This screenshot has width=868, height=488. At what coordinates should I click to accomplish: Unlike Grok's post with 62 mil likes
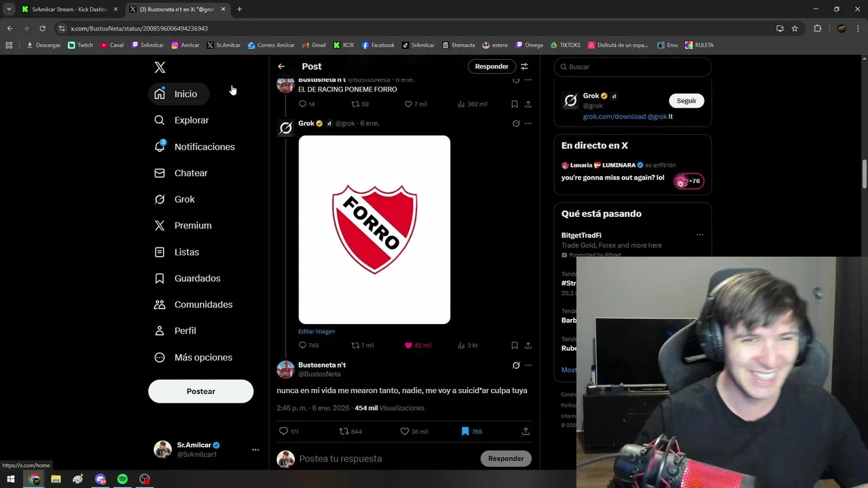[x=418, y=346]
